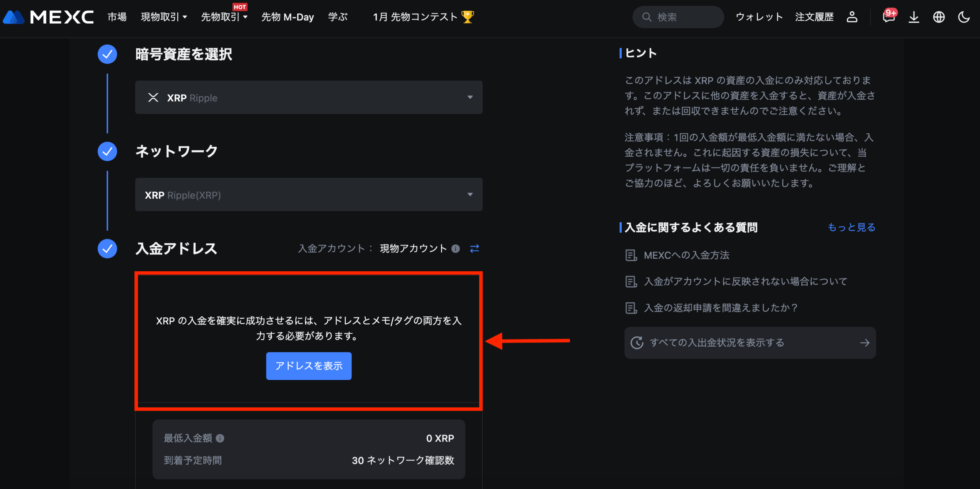Open the XRP Ripple crypto asset dropdown

(309, 97)
